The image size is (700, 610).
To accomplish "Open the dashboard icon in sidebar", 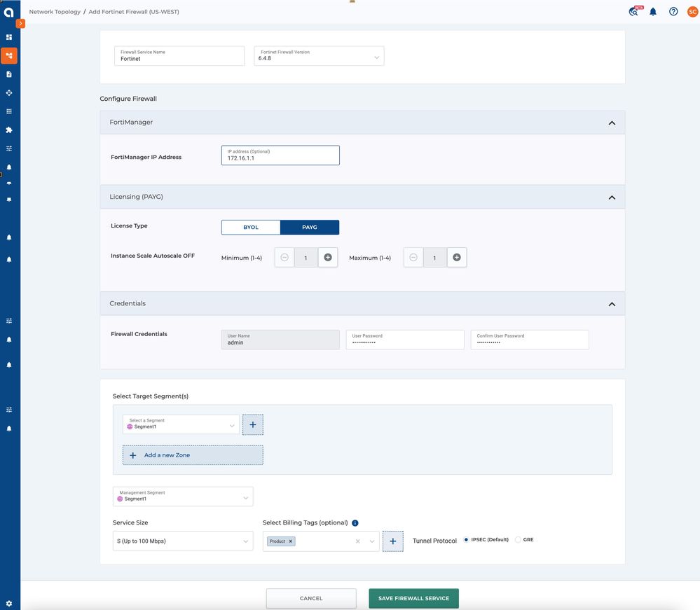I will pyautogui.click(x=9, y=37).
